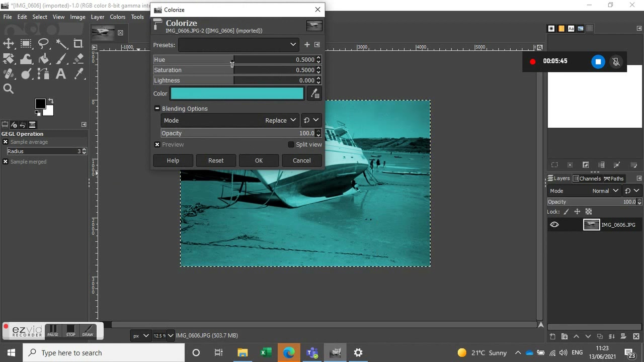Open the Layers dock configuration menu
The width and height of the screenshot is (644, 362).
[x=639, y=178]
